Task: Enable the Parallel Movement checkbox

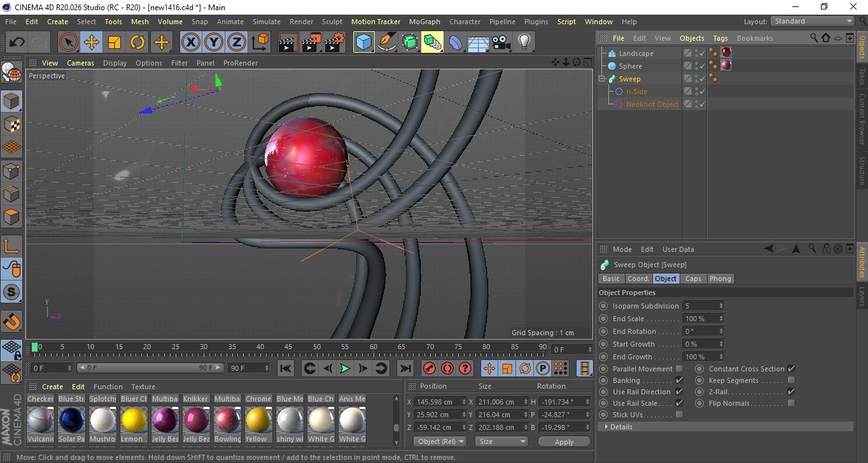Action: 679,369
